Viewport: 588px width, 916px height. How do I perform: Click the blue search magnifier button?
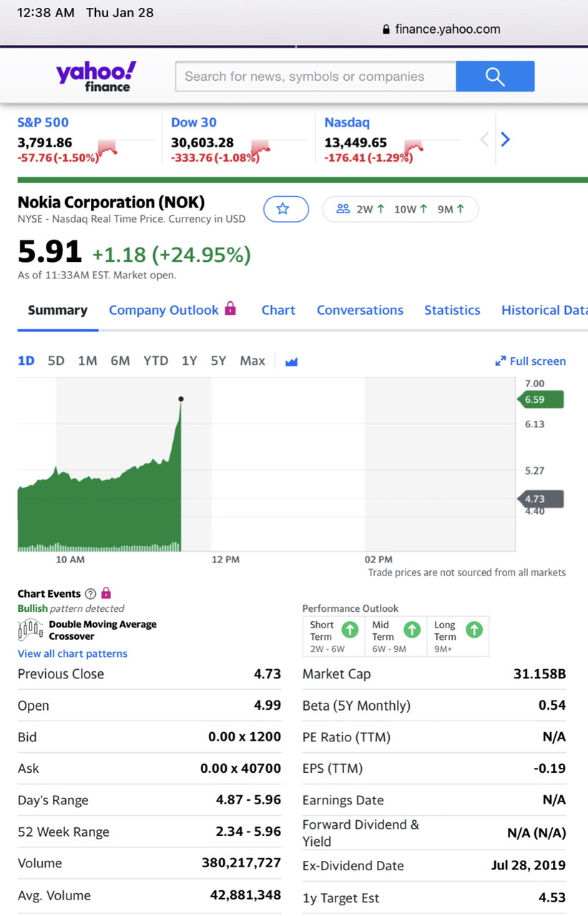(x=495, y=77)
